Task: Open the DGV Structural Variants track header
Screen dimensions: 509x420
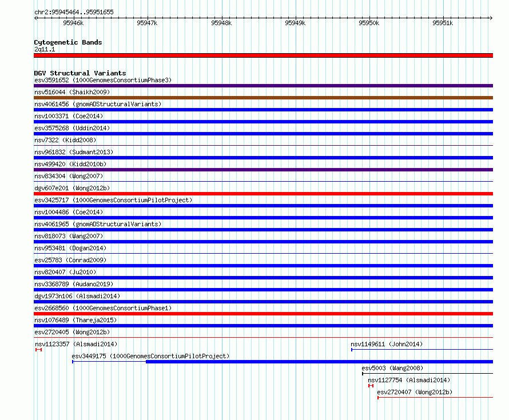Action: 80,73
